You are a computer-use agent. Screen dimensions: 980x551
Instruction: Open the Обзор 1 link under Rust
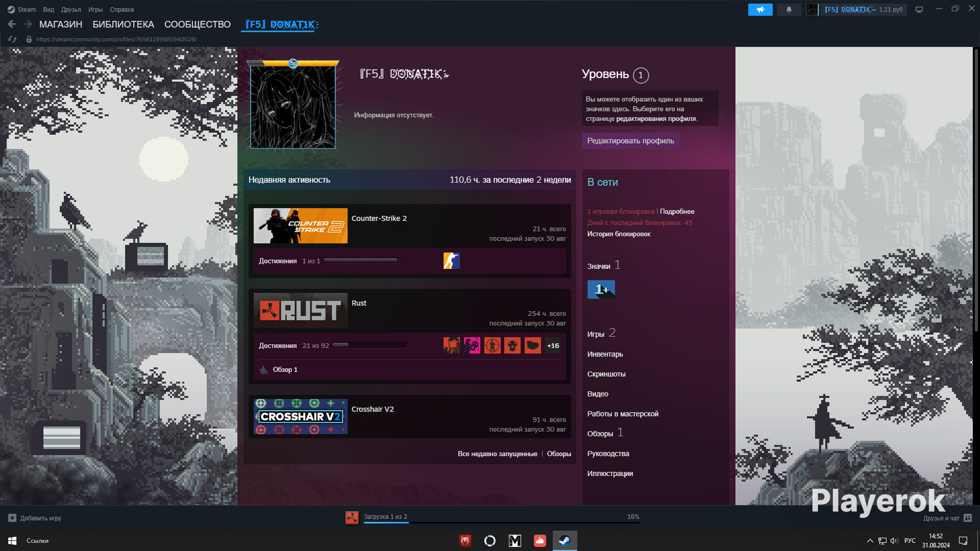[x=285, y=370]
